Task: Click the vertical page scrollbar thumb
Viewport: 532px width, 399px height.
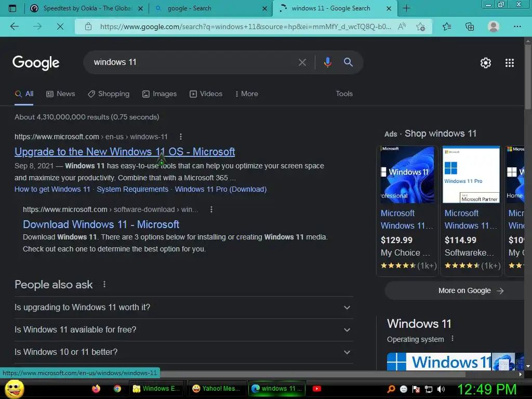Action: pos(528,76)
